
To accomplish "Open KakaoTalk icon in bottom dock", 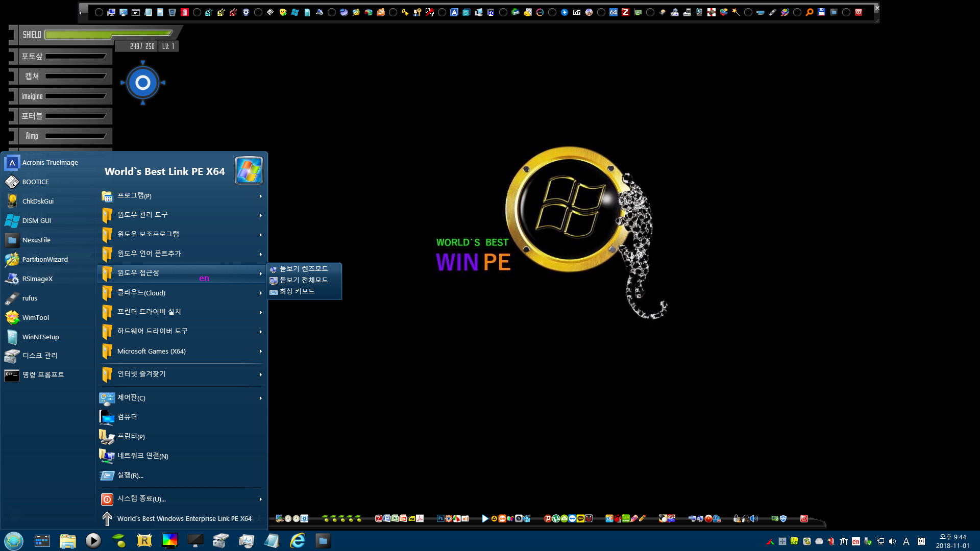I will [580, 518].
